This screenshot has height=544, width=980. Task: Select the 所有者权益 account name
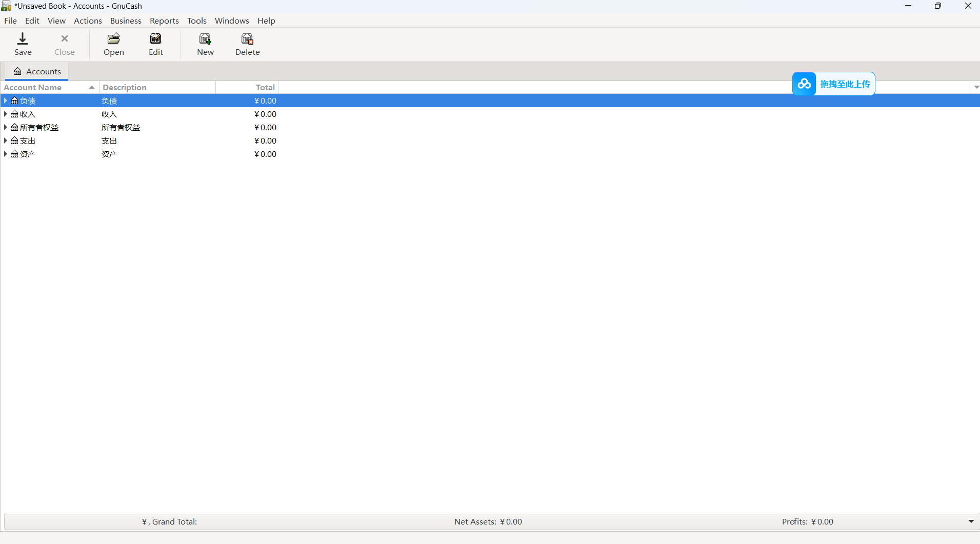click(x=39, y=128)
